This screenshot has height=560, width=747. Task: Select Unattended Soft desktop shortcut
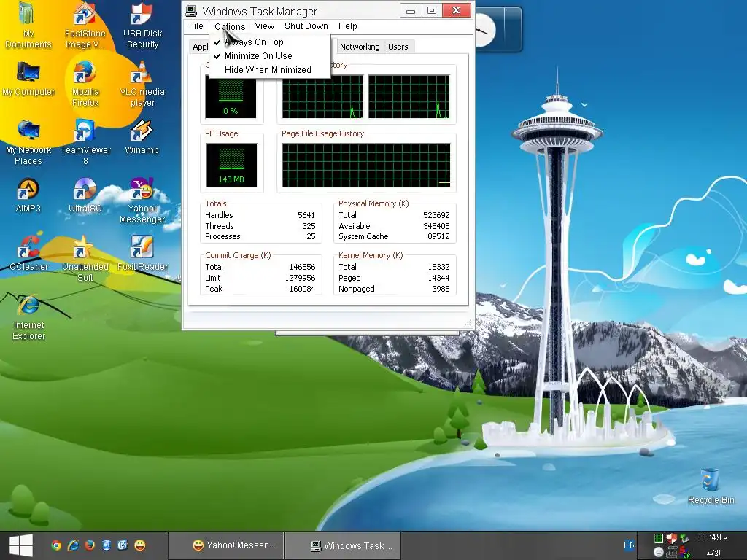click(x=85, y=259)
